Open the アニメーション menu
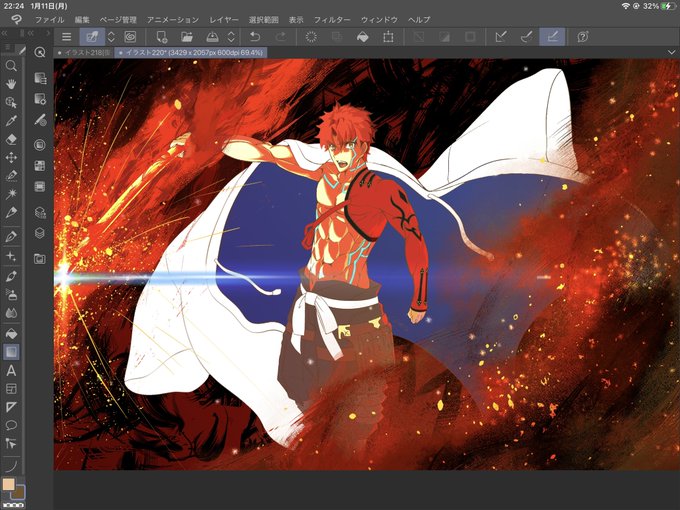Screen dimensions: 680x510 tap(173, 20)
